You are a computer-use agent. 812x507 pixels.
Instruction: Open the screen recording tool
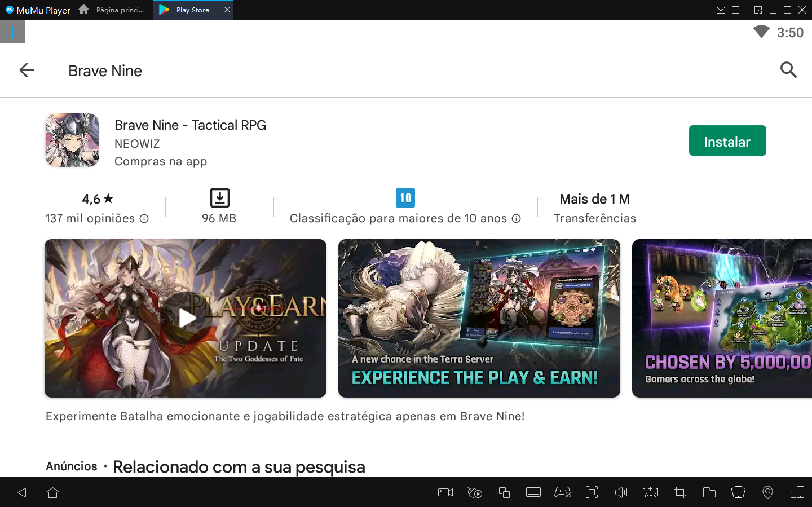click(x=444, y=492)
